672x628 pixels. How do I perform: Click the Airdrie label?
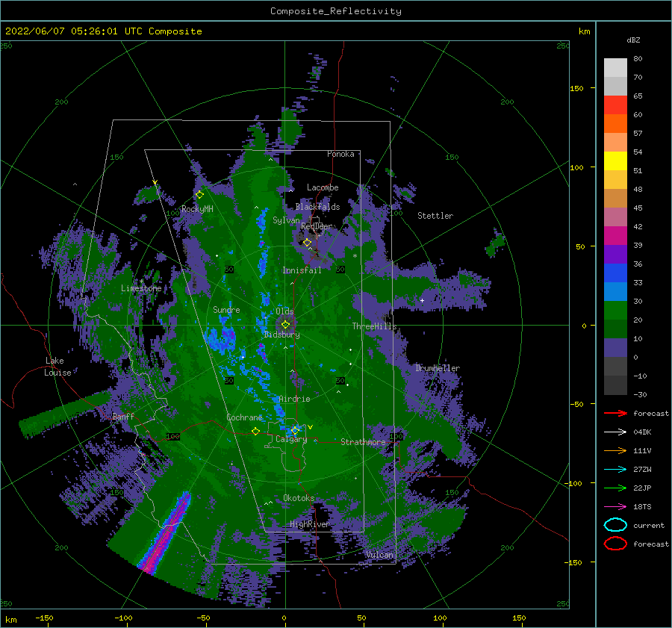(x=294, y=399)
